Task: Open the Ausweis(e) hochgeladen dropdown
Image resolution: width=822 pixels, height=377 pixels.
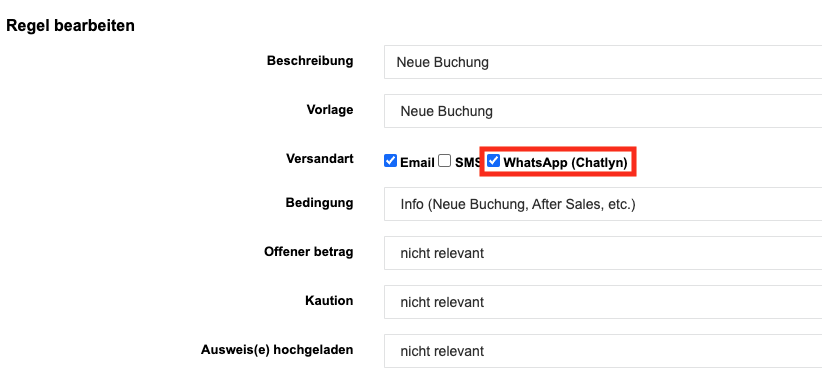Action: (603, 351)
